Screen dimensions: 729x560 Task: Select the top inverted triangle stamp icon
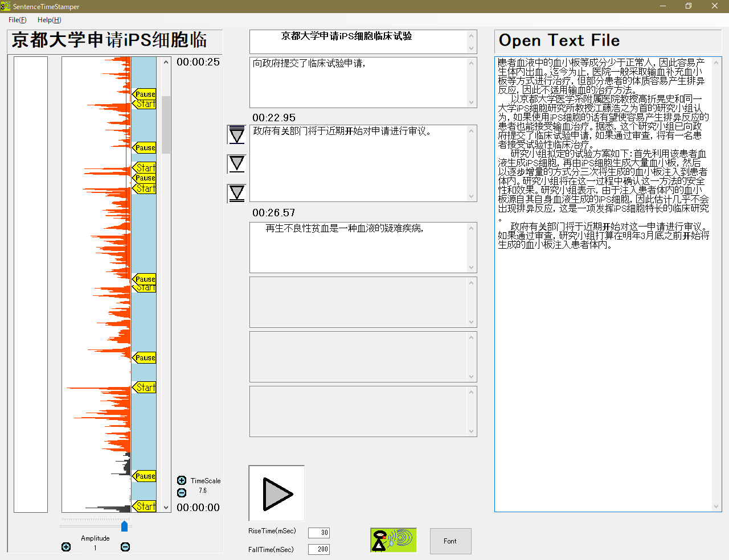(236, 133)
